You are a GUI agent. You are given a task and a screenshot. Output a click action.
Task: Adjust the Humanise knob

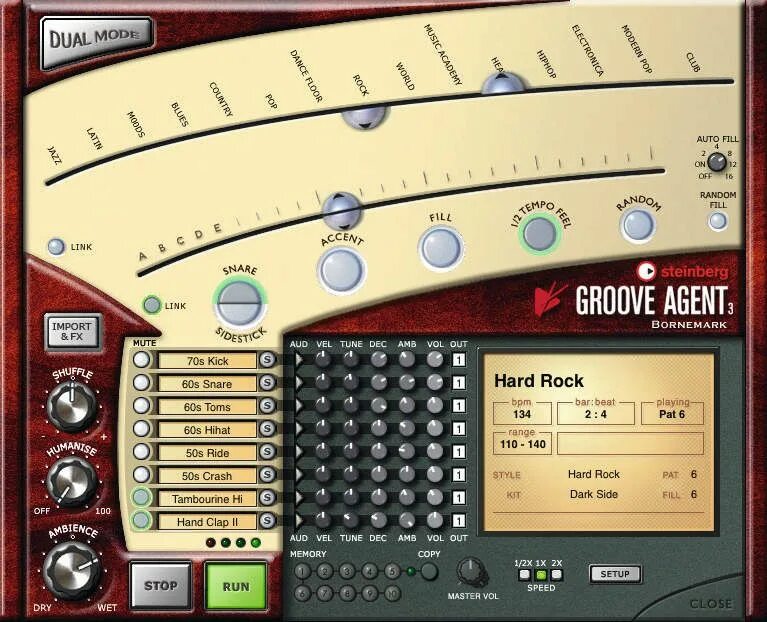click(72, 482)
